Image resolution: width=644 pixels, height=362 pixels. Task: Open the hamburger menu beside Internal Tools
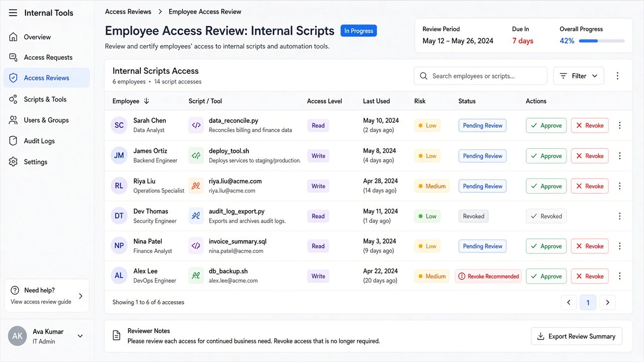13,13
